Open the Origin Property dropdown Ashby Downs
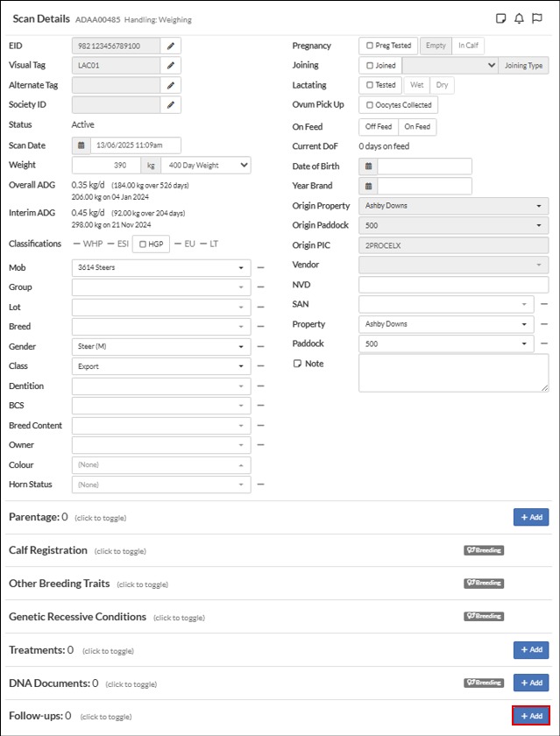This screenshot has width=560, height=736. pyautogui.click(x=453, y=206)
